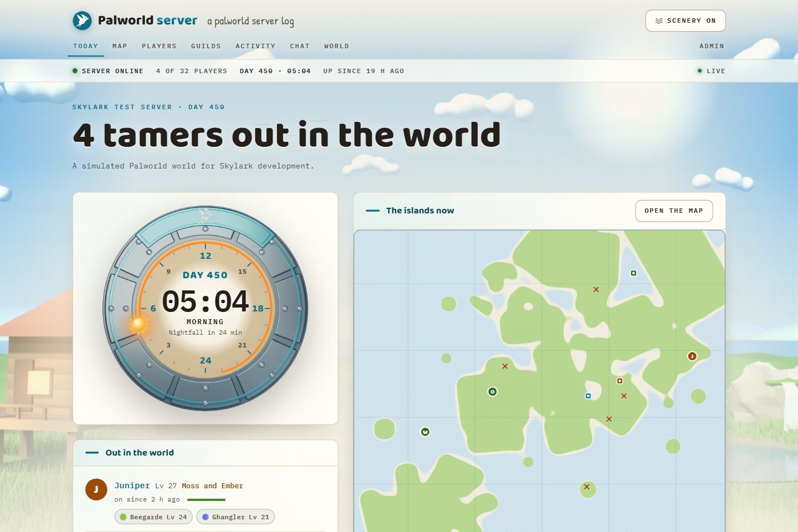
Task: Click the brown square marker on the map
Action: 620,381
